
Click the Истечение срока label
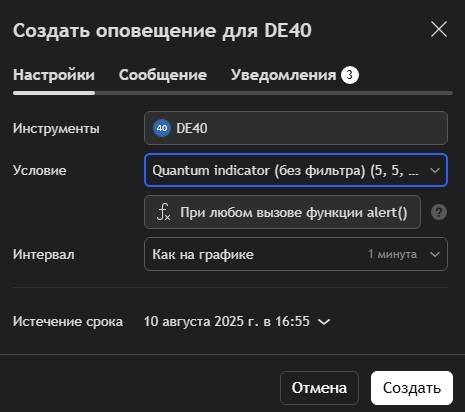click(68, 322)
